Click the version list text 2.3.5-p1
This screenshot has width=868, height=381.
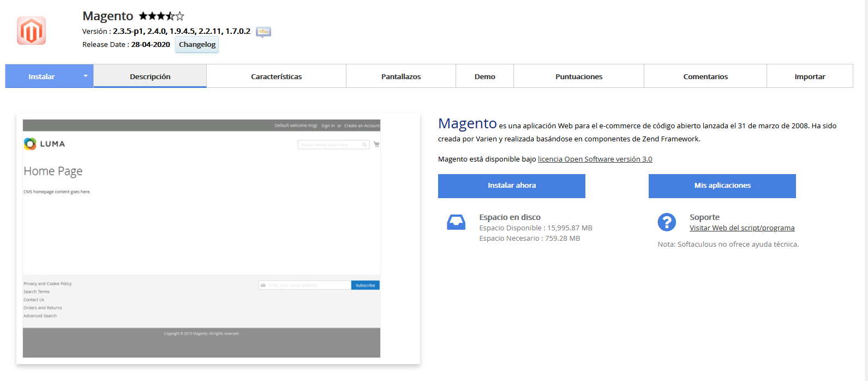[x=129, y=31]
